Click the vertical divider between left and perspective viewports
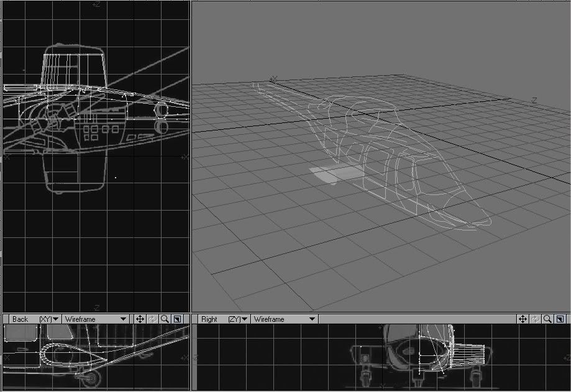 coord(190,155)
